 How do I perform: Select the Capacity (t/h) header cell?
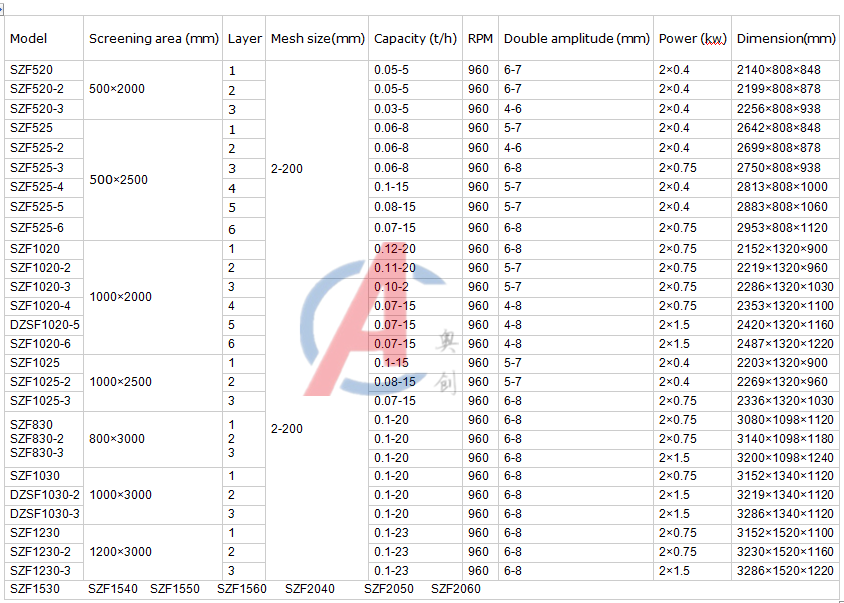tap(415, 39)
